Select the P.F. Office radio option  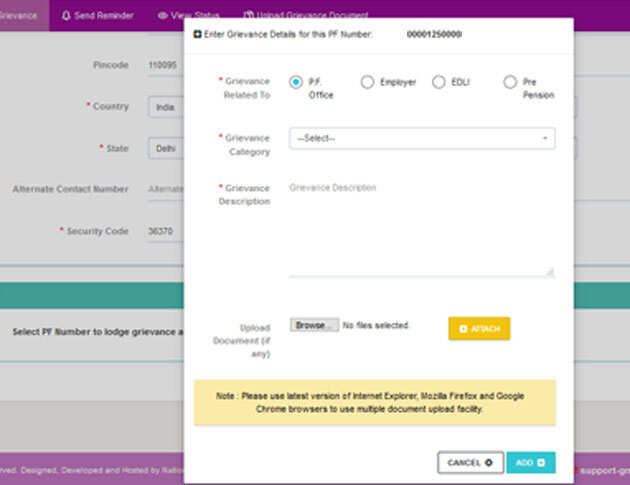pos(296,82)
